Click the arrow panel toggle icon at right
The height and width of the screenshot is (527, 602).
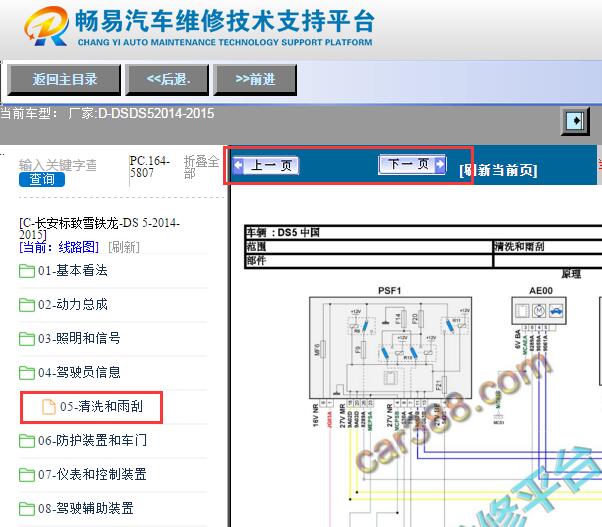[575, 121]
